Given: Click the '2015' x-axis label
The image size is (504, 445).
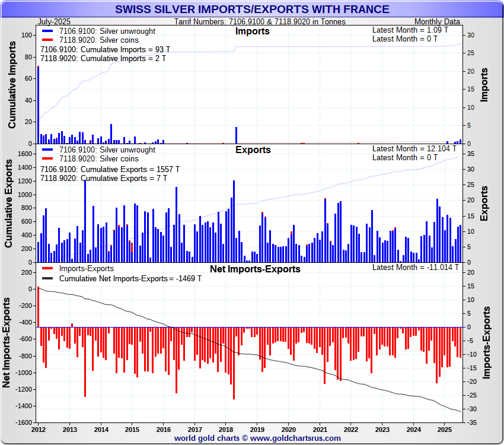Looking at the screenshot, I should pyautogui.click(x=132, y=430).
